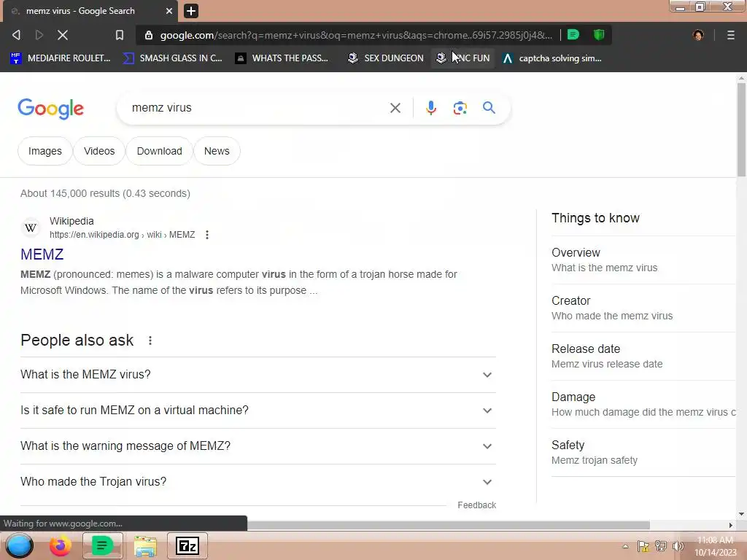The image size is (747, 560).
Task: Click the horizontal page scrollbar thumb
Action: [x=448, y=525]
